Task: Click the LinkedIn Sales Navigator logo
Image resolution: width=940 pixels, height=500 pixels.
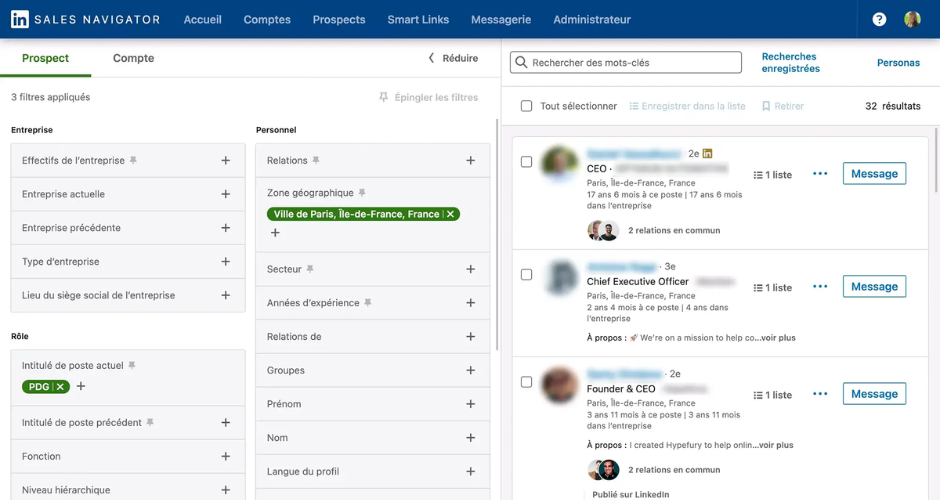Action: tap(85, 19)
